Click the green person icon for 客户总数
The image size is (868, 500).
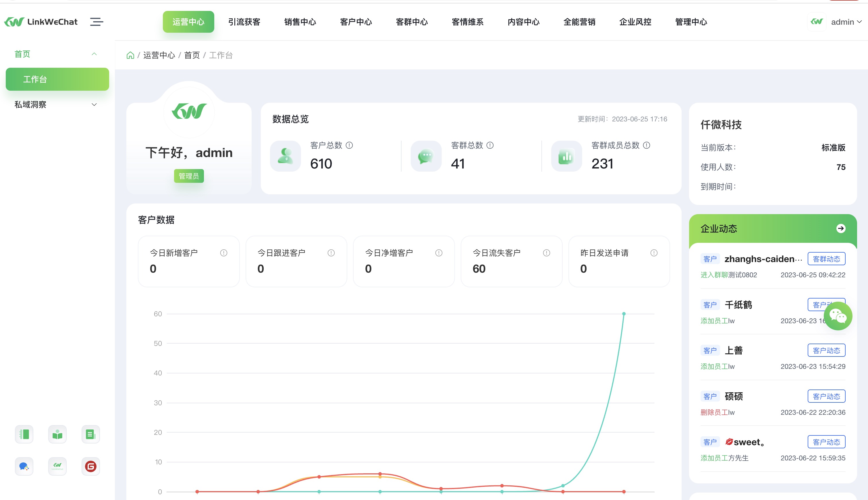click(285, 156)
